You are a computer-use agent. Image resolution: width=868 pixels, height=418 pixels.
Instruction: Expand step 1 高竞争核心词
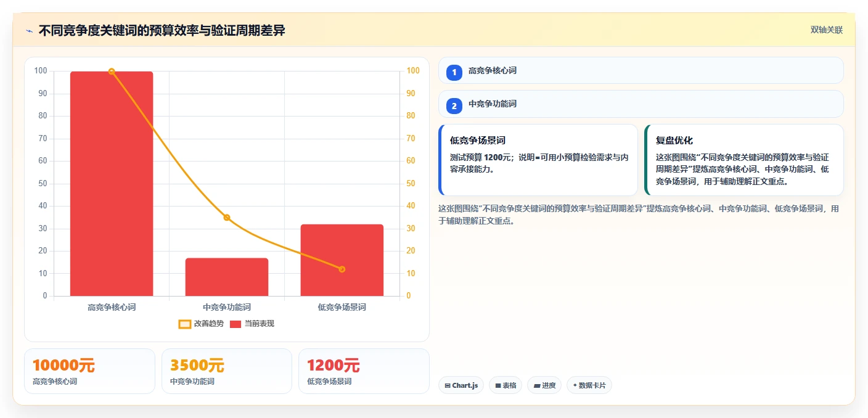pos(641,70)
